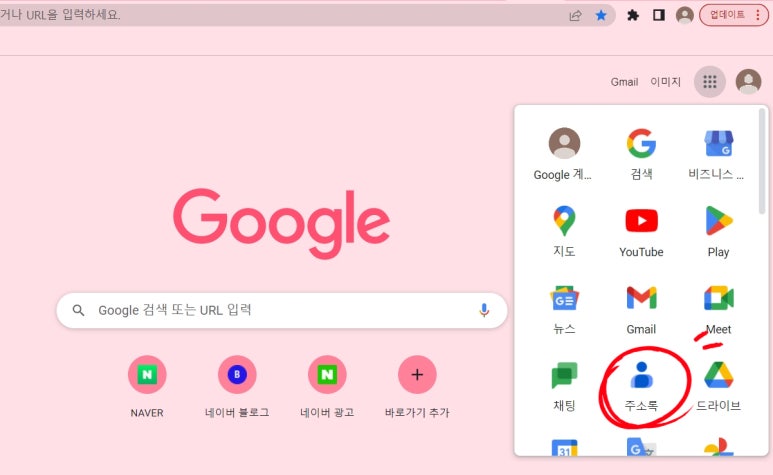
Task: Open the 네이버 광고 shortcut
Action: pyautogui.click(x=327, y=386)
